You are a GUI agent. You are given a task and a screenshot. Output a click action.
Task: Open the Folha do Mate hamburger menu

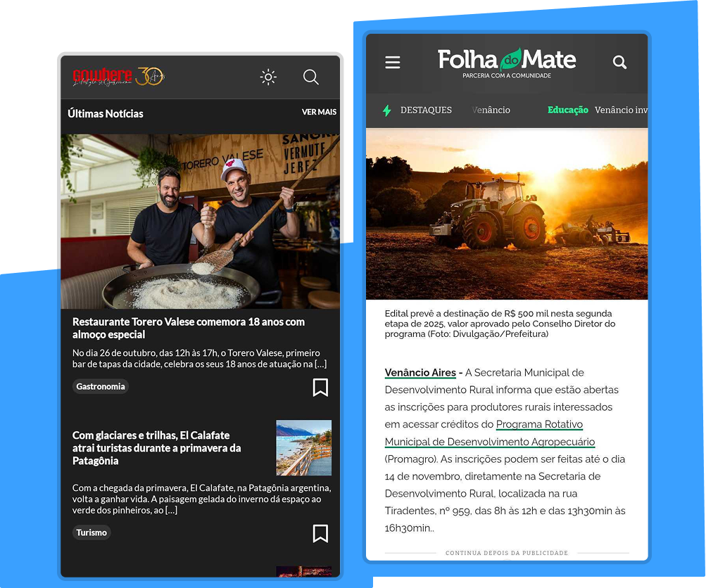pos(393,62)
